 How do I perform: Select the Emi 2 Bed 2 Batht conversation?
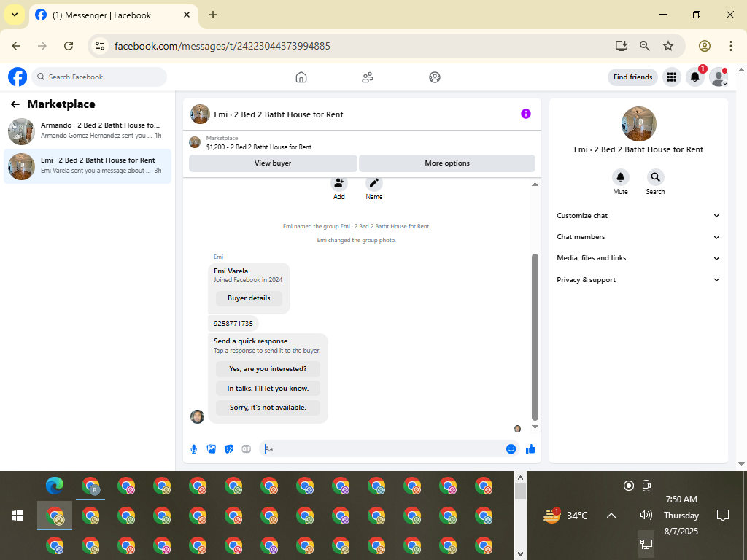coord(88,166)
